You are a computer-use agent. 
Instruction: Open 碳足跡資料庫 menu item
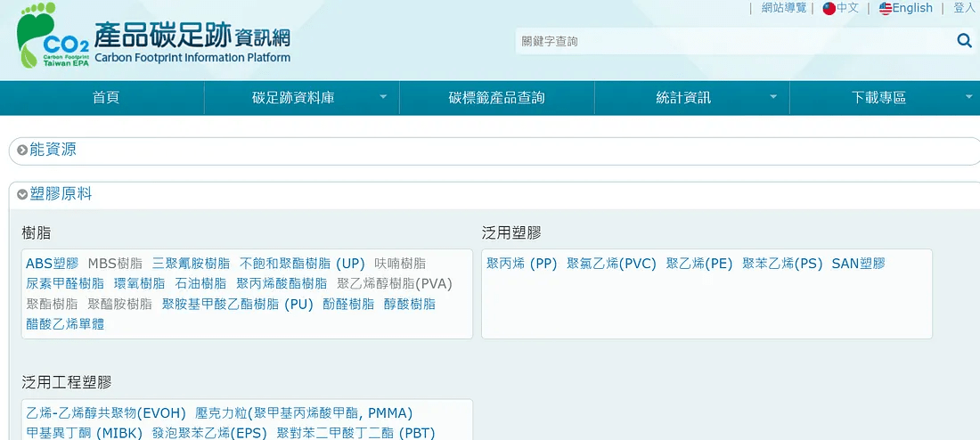point(293,97)
